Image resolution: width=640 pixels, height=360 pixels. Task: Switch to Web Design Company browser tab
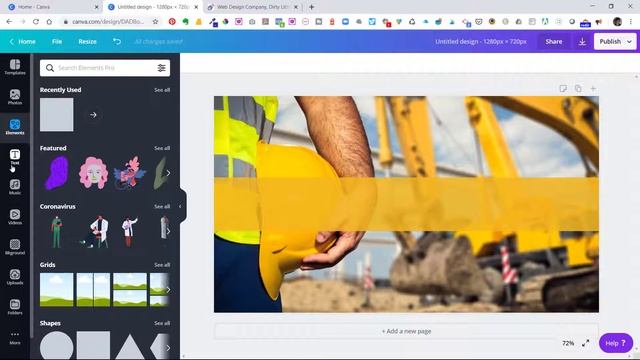click(253, 7)
